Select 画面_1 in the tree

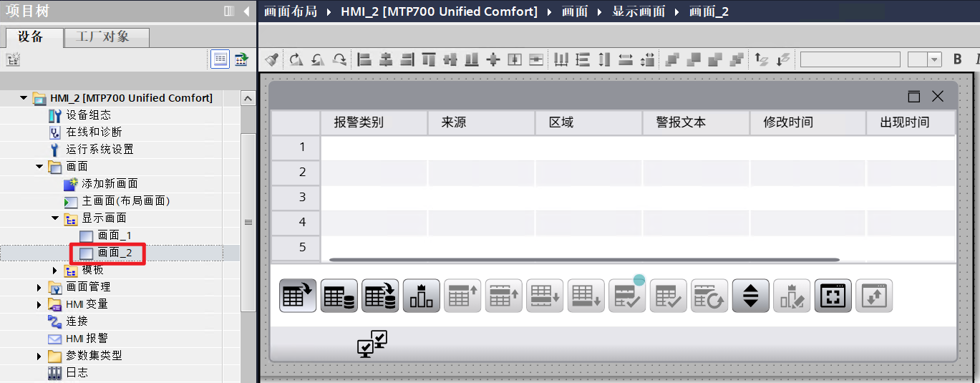(x=115, y=235)
